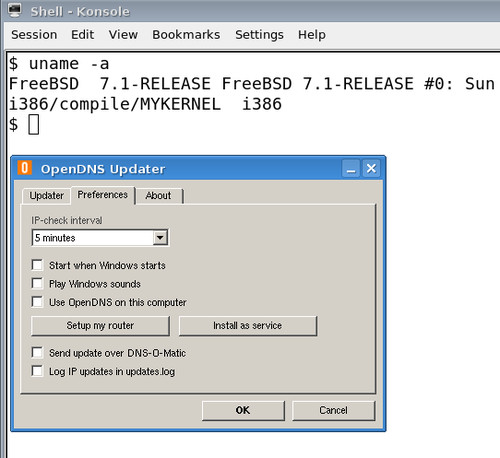The image size is (500, 458).
Task: Enable Send update over DNS-O-Matic
Action: click(37, 352)
